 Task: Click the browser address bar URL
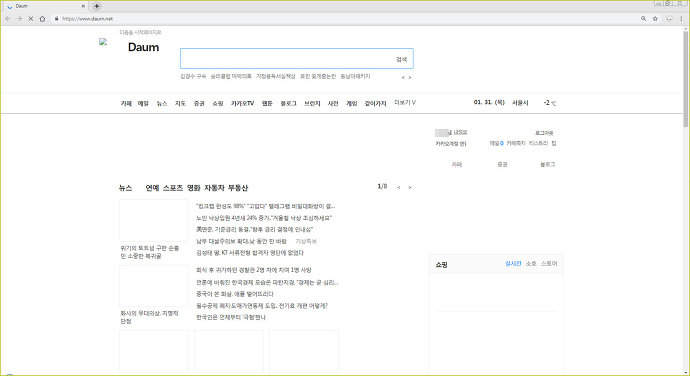[88, 18]
